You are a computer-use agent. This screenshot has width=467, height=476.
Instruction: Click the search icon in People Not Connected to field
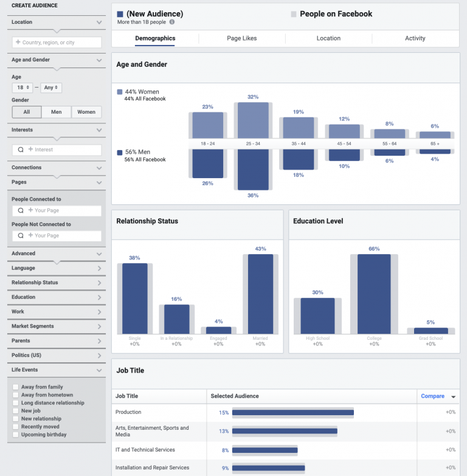21,235
